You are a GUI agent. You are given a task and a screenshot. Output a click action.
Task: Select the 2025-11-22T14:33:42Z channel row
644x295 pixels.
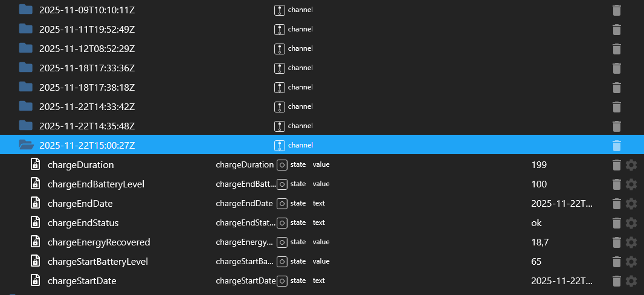(x=86, y=106)
